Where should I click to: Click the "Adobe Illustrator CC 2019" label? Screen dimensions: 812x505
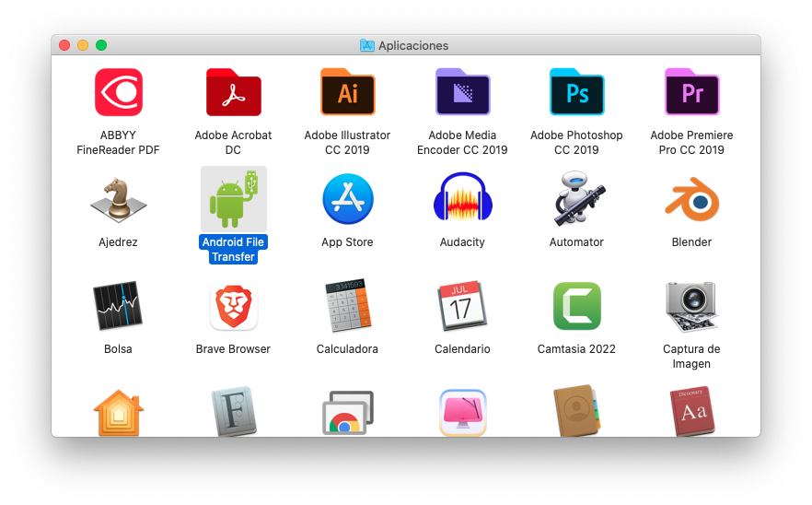tap(347, 143)
